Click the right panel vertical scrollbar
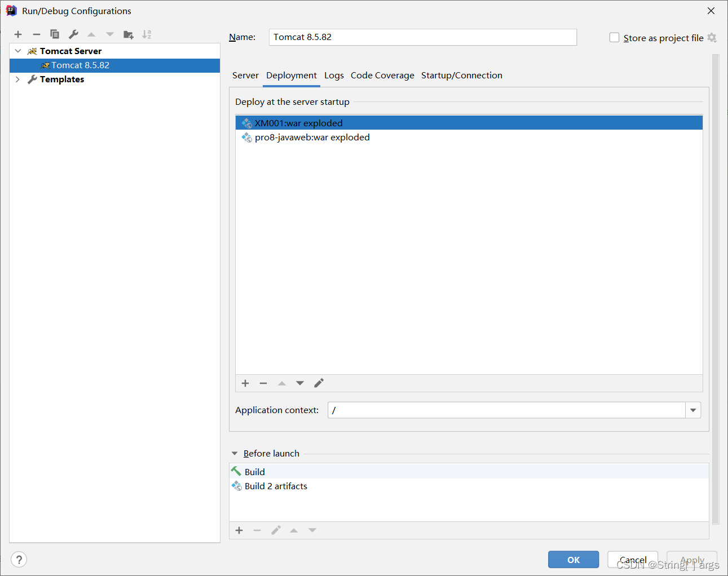This screenshot has height=576, width=728. click(x=716, y=289)
